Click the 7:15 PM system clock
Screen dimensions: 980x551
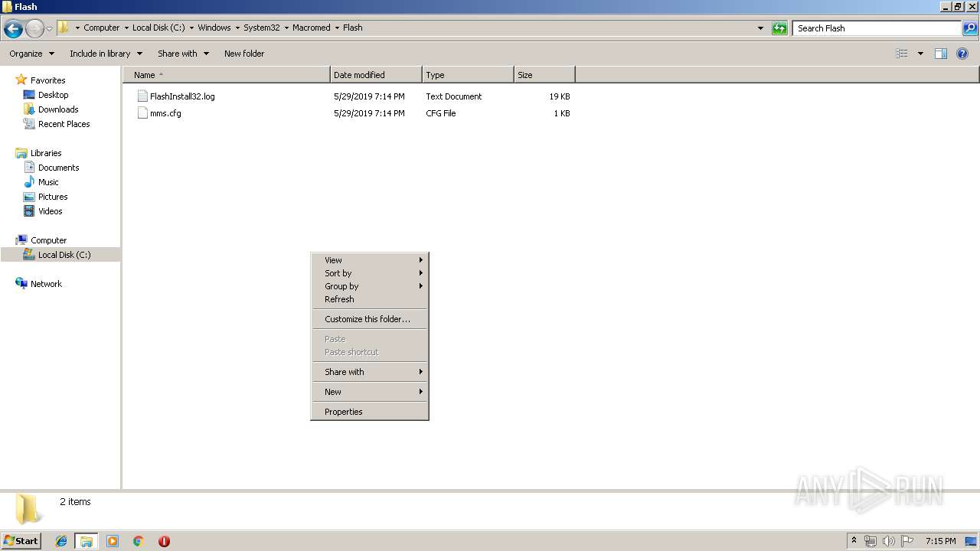pos(940,541)
